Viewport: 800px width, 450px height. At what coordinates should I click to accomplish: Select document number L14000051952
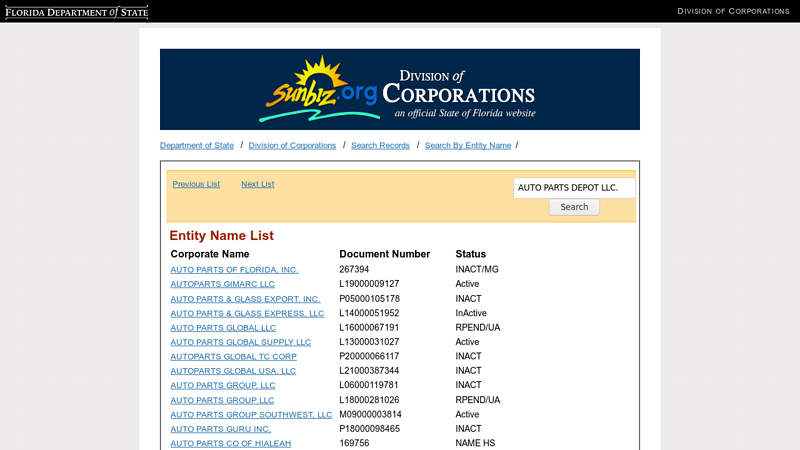[369, 313]
